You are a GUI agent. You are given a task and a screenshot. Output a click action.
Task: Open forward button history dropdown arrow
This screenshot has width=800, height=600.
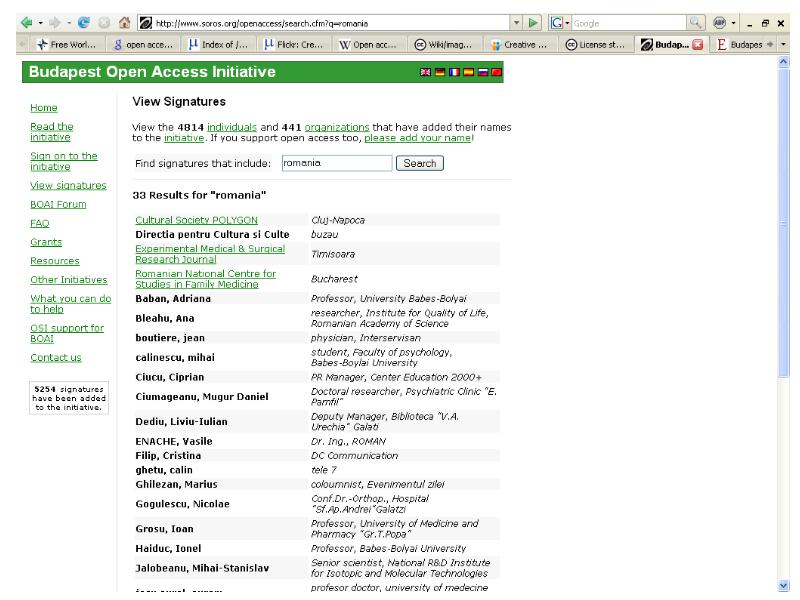coord(68,23)
